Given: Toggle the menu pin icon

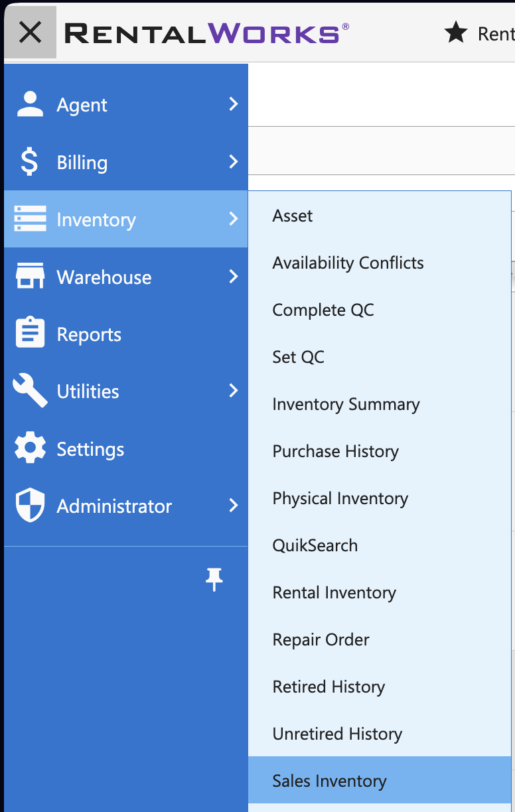Looking at the screenshot, I should 214,580.
